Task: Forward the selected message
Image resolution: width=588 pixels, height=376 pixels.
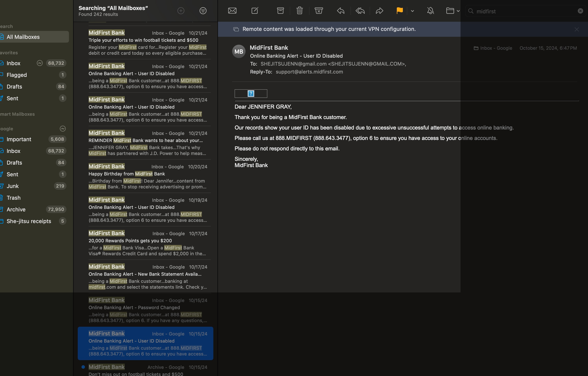Action: tap(379, 11)
